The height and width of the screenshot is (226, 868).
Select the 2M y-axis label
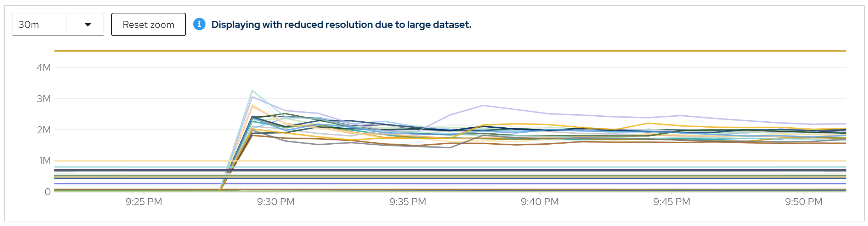coord(44,130)
